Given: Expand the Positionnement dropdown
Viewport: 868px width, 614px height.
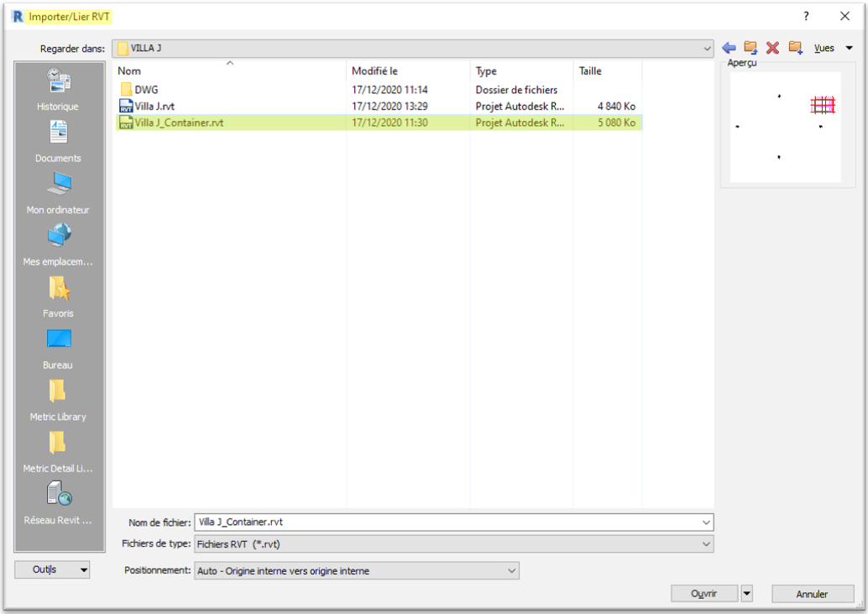Looking at the screenshot, I should click(511, 571).
